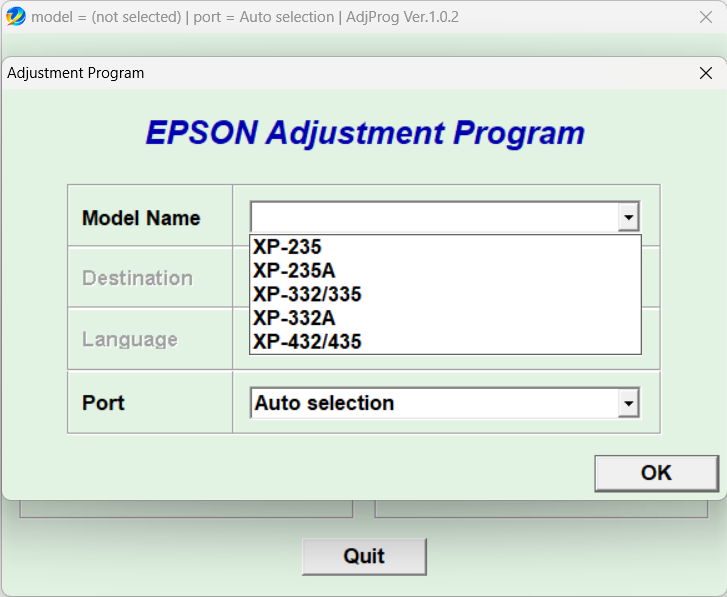Click the greyed-out Language label
This screenshot has width=727, height=597.
click(x=130, y=340)
